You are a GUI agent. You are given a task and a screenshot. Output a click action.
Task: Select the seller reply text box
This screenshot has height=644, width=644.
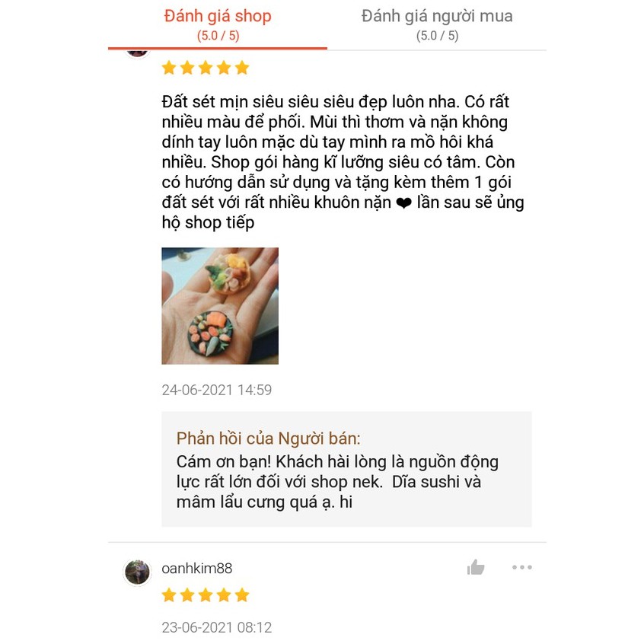[x=346, y=469]
